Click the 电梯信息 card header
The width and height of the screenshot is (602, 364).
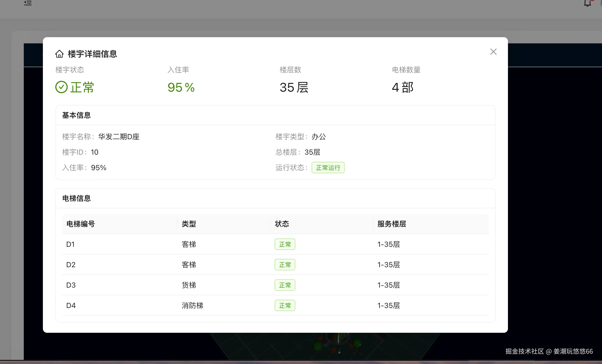(76, 198)
